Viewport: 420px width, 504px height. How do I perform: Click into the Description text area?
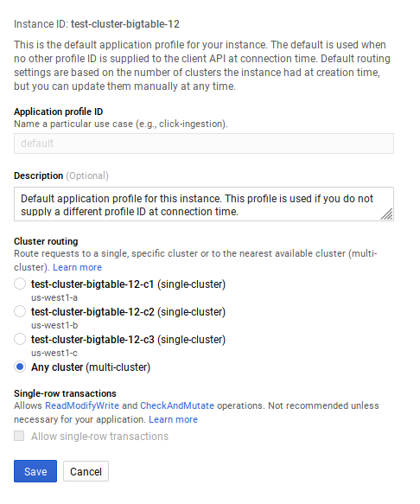point(204,204)
